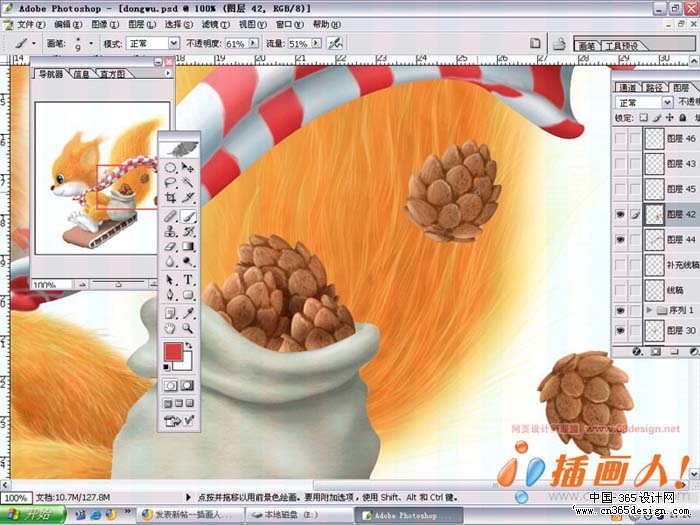Image resolution: width=700 pixels, height=525 pixels.
Task: Select the Notes tool
Action: pos(170,313)
